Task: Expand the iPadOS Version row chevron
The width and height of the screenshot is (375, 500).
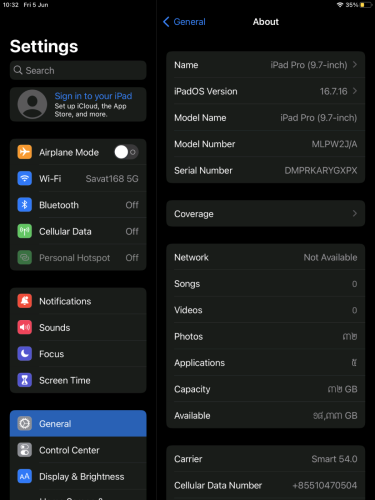Action: pyautogui.click(x=355, y=91)
